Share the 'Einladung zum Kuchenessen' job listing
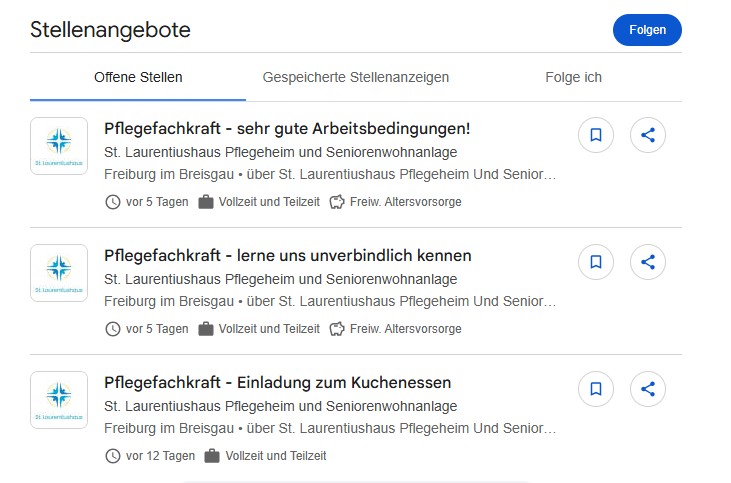Screen dimensions: 731x483 (648, 390)
